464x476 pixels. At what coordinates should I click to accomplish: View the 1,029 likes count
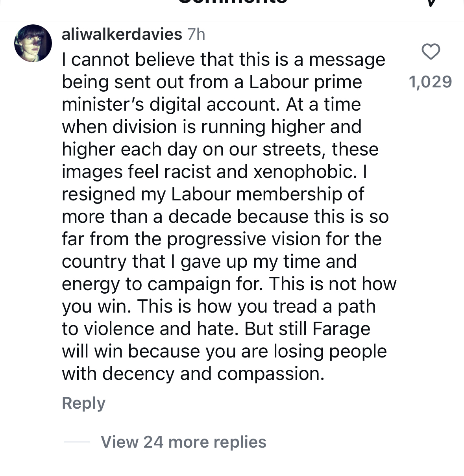coord(430,82)
